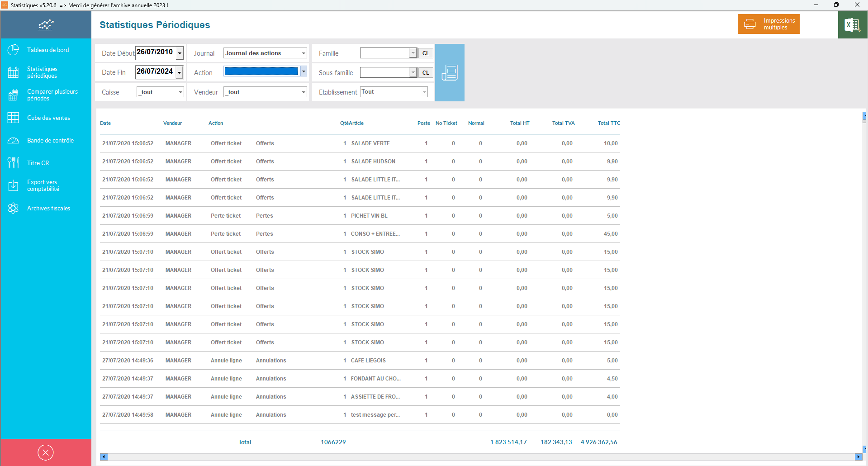The height and width of the screenshot is (466, 868).
Task: Click the No Ticket column header
Action: tap(446, 123)
